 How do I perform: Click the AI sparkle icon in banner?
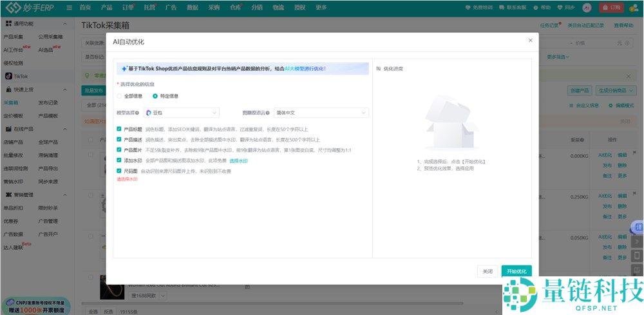[x=124, y=69]
